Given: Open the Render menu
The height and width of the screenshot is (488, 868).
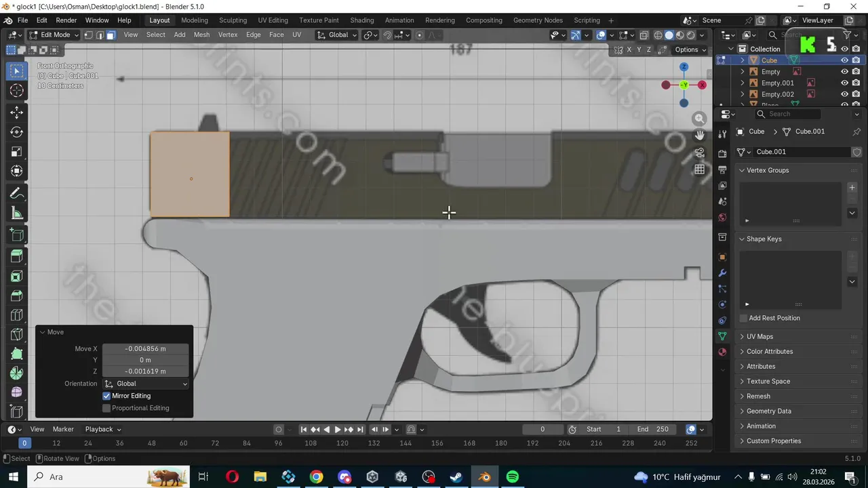Looking at the screenshot, I should (x=66, y=20).
